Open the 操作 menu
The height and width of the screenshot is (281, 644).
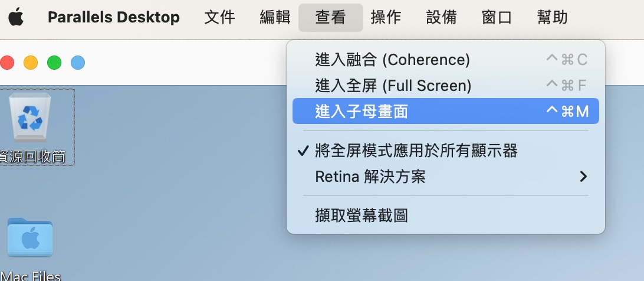point(386,17)
